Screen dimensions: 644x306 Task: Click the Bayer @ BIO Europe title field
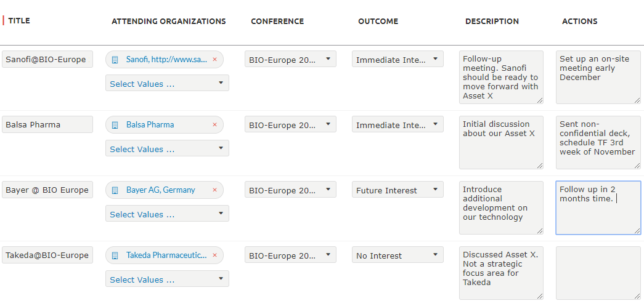coord(47,190)
